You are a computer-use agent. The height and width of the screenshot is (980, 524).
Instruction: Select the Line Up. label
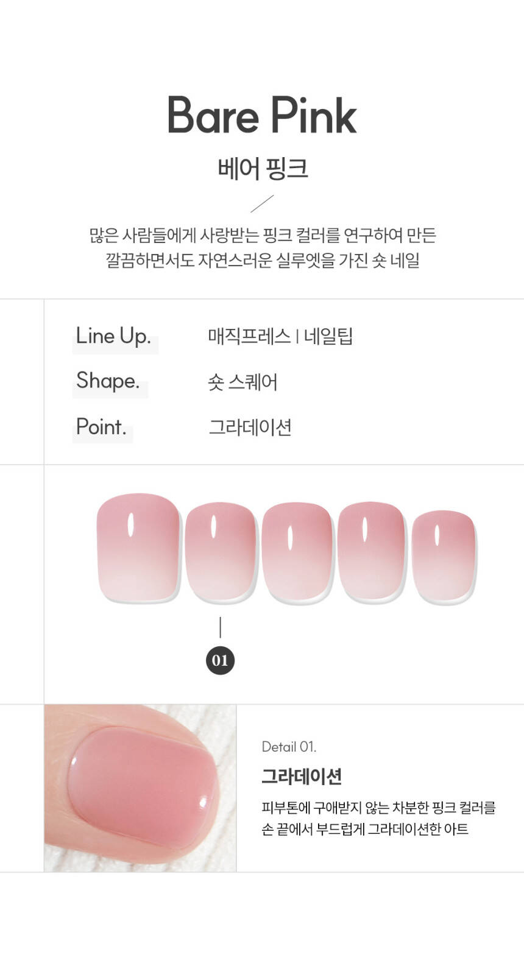[x=113, y=336]
